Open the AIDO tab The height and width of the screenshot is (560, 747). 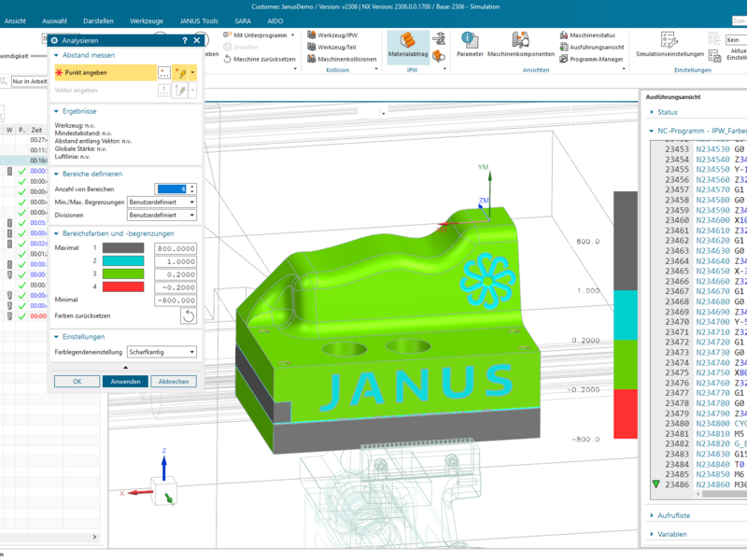[275, 21]
